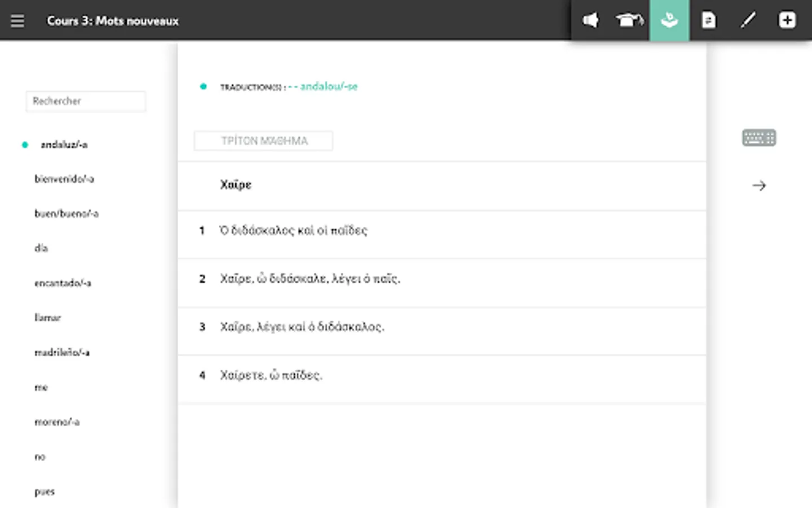Image resolution: width=812 pixels, height=508 pixels.
Task: Select the word bienvenido/-a
Action: click(64, 179)
